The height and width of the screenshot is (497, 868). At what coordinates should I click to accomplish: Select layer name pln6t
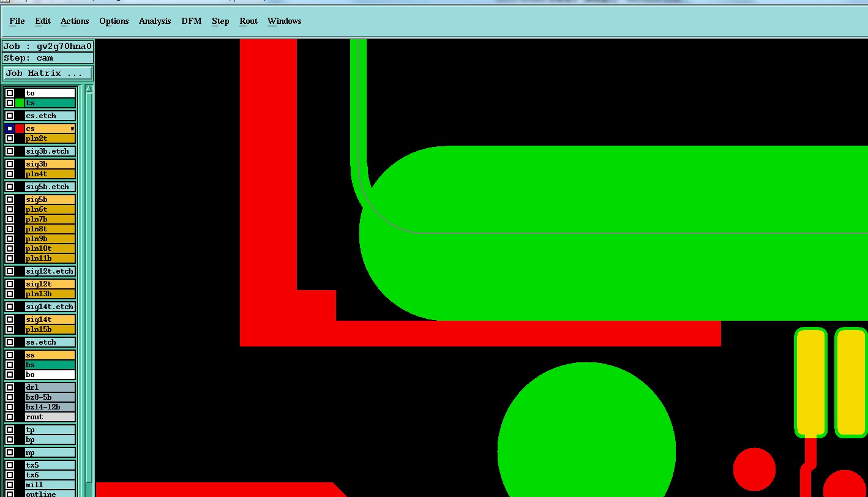(50, 209)
